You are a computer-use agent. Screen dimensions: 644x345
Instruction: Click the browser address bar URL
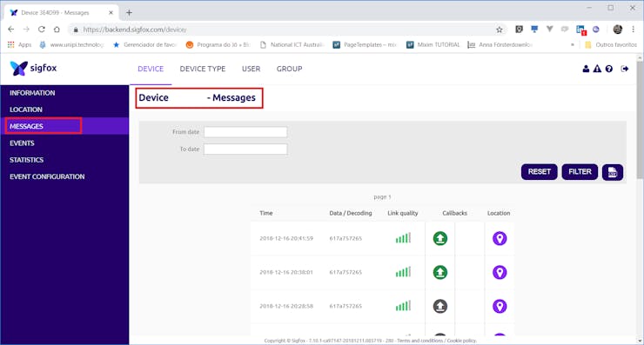click(135, 30)
